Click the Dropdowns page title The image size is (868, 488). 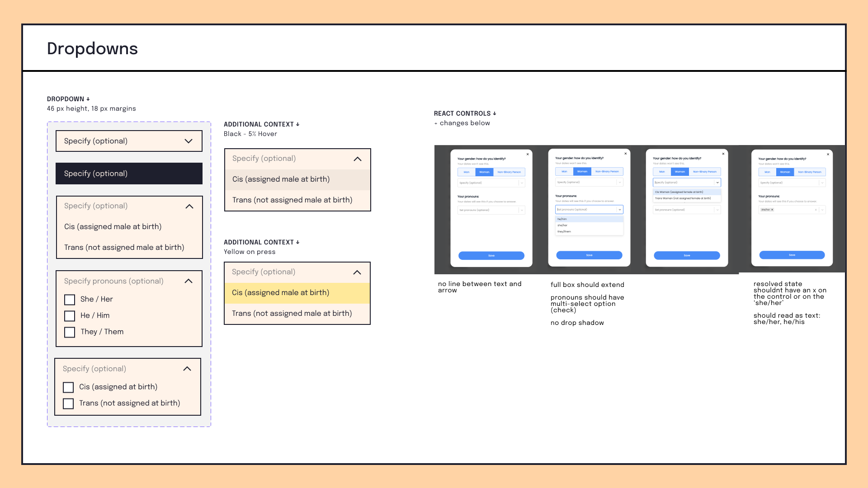click(x=92, y=48)
